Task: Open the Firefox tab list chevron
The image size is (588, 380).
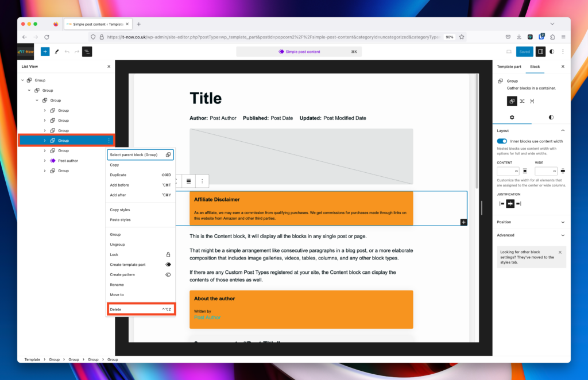Action: 552,24
